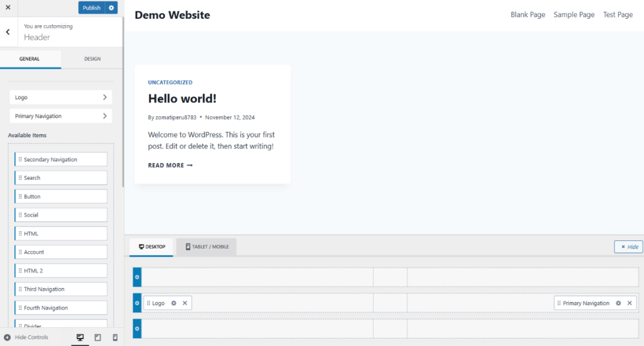The height and width of the screenshot is (346, 644).
Task: Open Logo item settings gear in builder
Action: coord(174,303)
